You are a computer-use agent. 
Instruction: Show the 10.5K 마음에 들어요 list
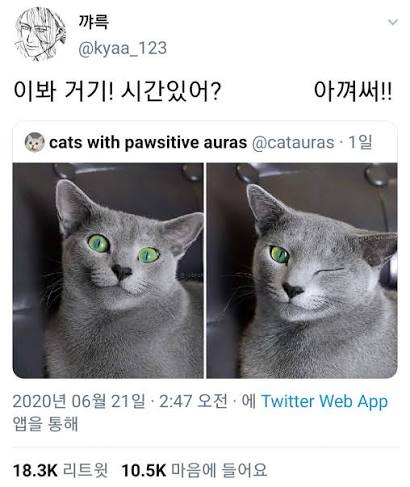click(194, 470)
